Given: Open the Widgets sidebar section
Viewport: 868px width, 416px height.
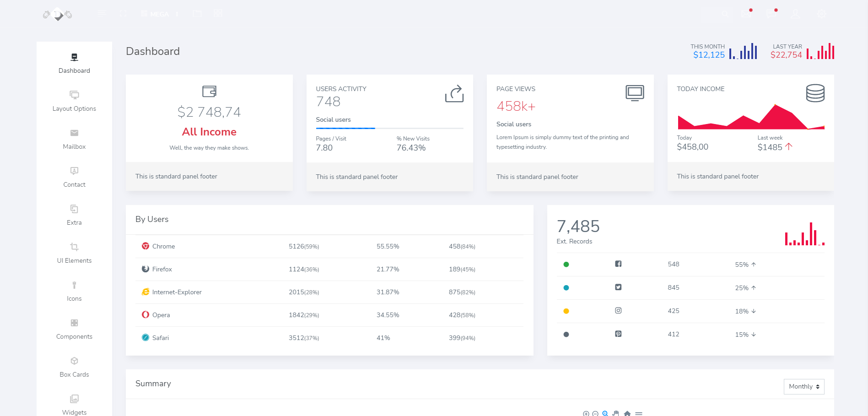Looking at the screenshot, I should click(x=74, y=405).
